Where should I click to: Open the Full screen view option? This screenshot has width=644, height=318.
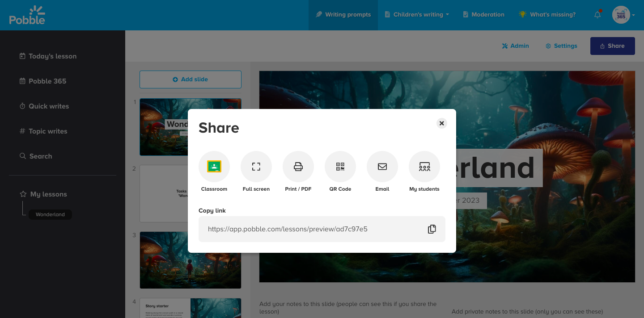pyautogui.click(x=256, y=167)
